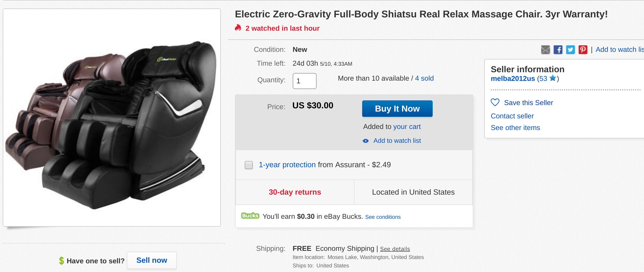Enable 1-year Assurant protection checkbox

248,165
